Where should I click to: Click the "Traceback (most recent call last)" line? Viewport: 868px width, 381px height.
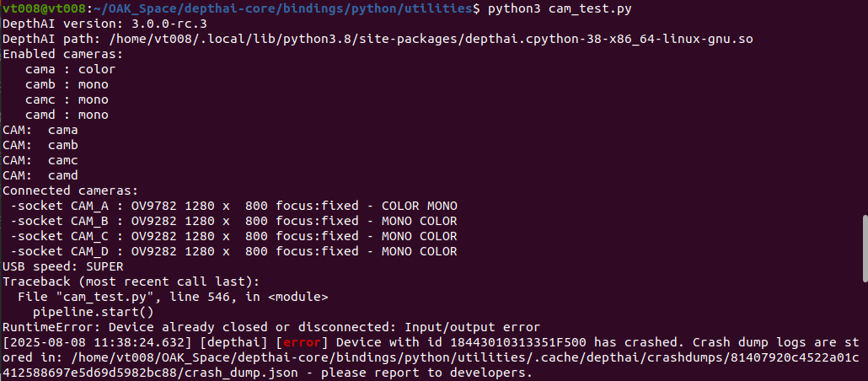(131, 282)
